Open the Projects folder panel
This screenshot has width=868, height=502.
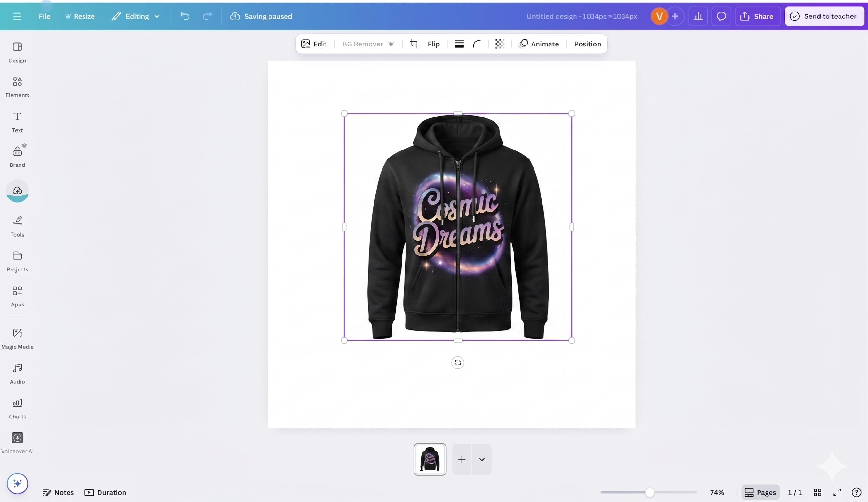click(17, 262)
